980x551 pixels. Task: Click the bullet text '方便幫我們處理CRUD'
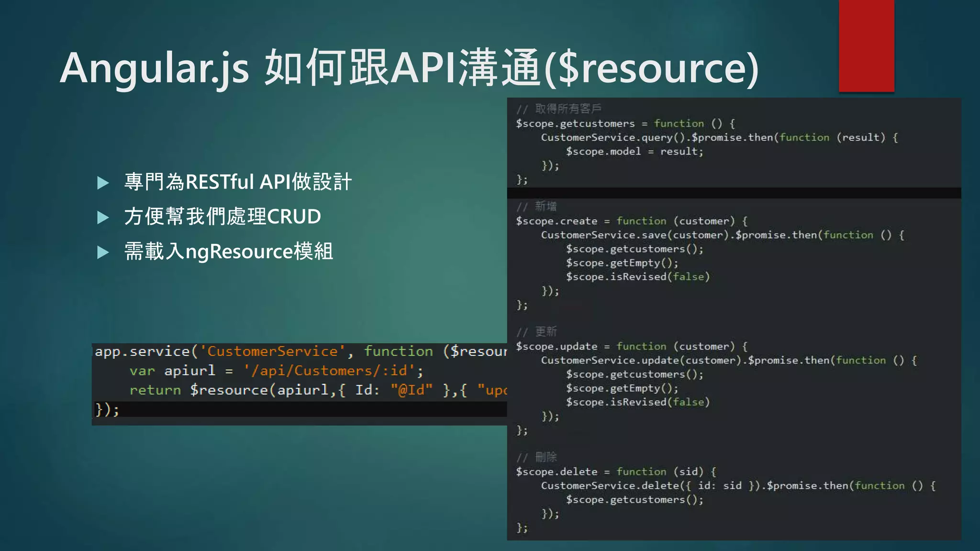pos(223,216)
